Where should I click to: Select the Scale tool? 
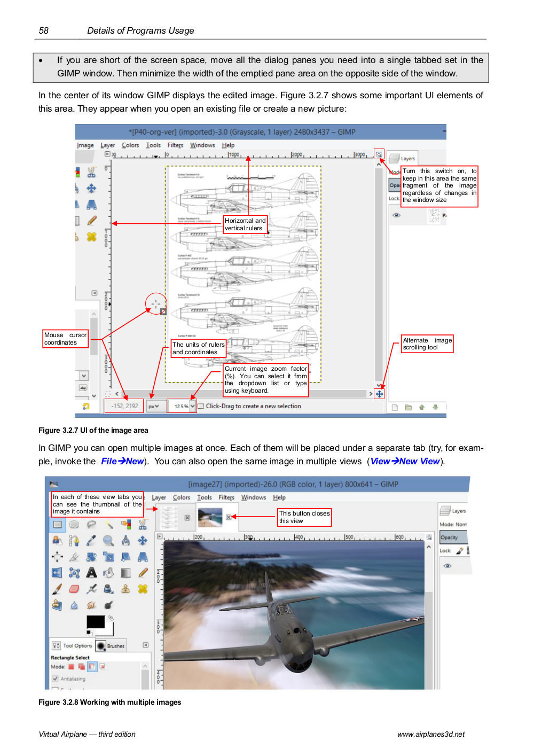coord(109,557)
